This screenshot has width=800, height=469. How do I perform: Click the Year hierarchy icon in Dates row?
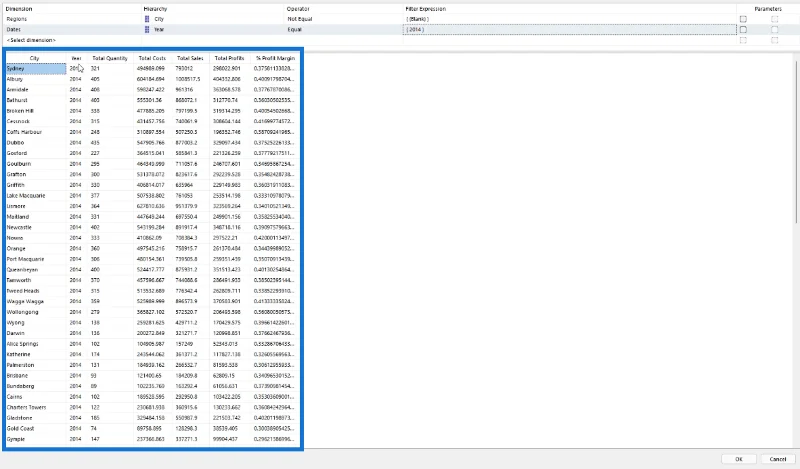147,30
